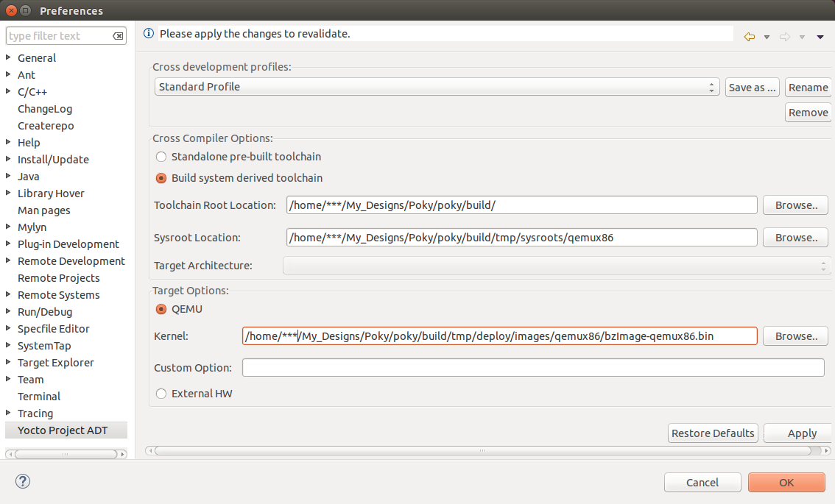
Task: Select the ChangeLog preference page
Action: 46,108
